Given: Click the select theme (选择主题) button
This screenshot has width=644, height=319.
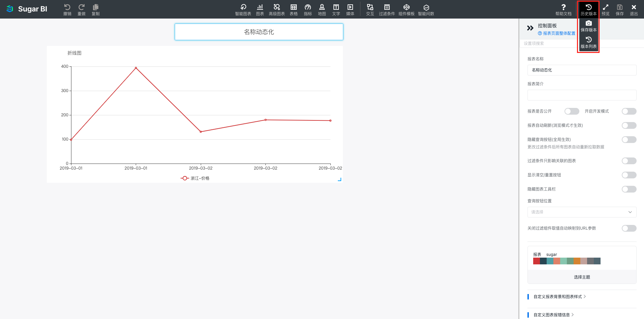Looking at the screenshot, I should [582, 277].
